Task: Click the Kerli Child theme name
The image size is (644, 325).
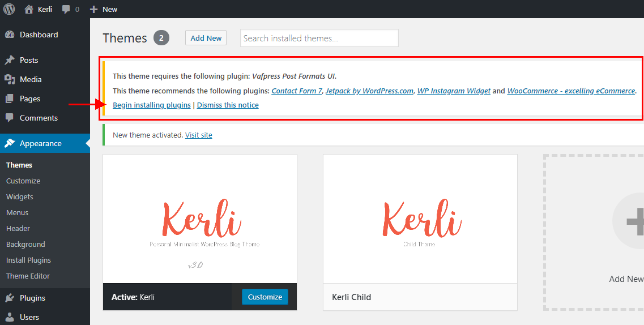Action: coord(352,297)
